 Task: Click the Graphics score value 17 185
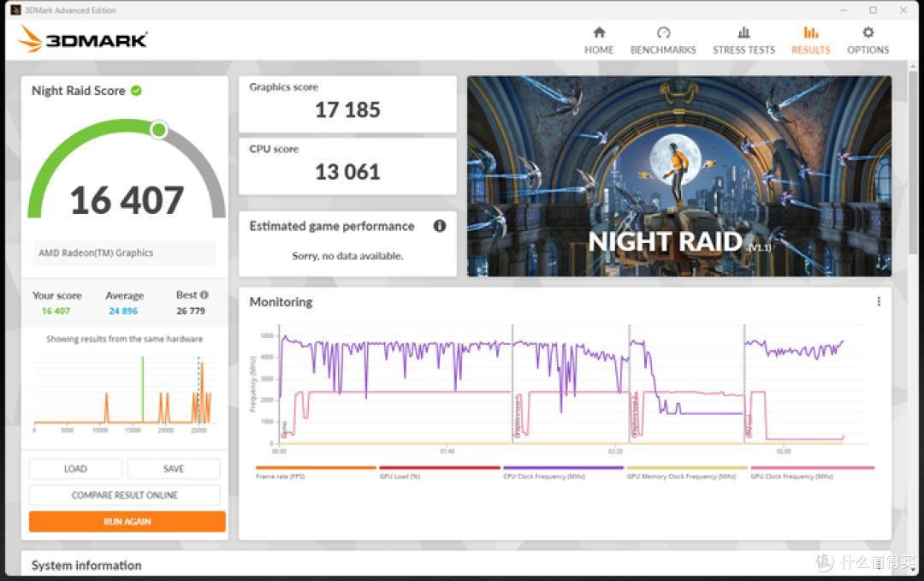tap(347, 110)
